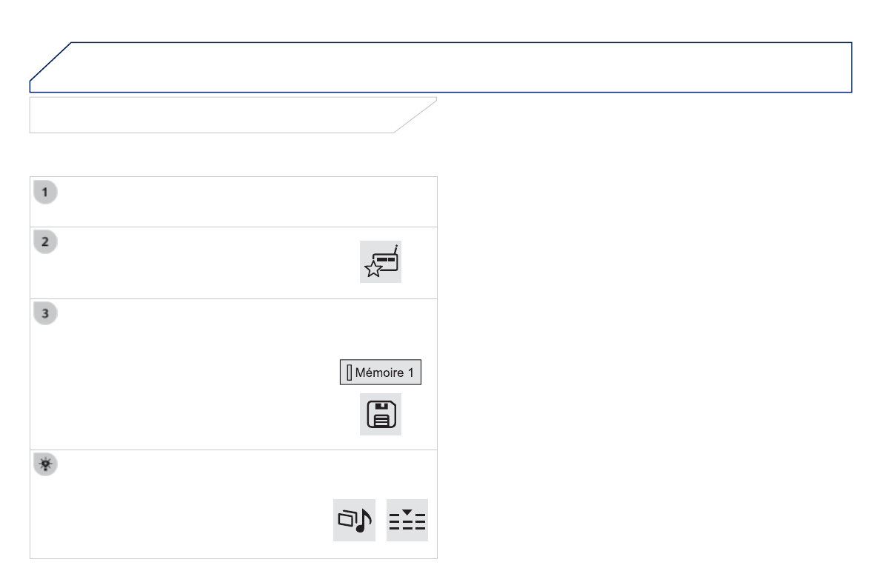The width and height of the screenshot is (882, 588).
Task: Click the gray sub-header box below banner
Action: click(x=215, y=115)
